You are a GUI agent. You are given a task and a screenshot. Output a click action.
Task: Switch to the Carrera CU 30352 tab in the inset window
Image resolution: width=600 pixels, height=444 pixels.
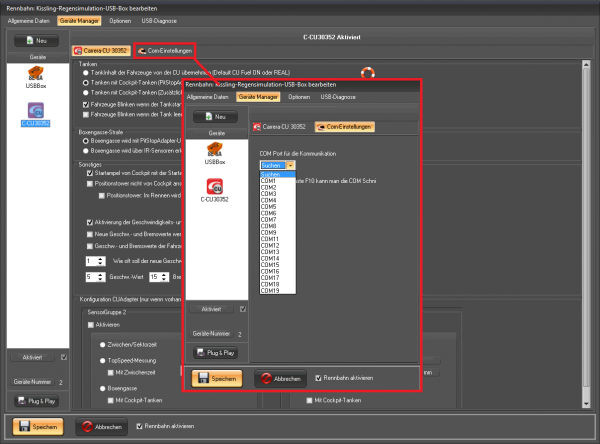(x=279, y=127)
